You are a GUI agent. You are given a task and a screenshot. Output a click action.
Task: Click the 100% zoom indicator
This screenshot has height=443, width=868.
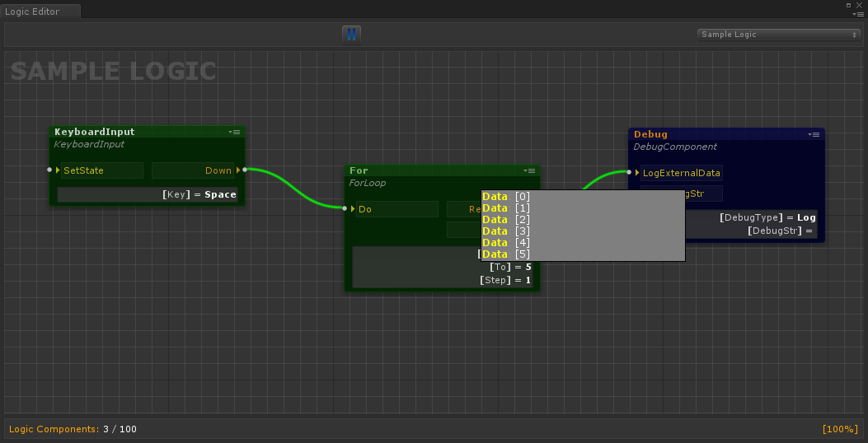(840, 429)
